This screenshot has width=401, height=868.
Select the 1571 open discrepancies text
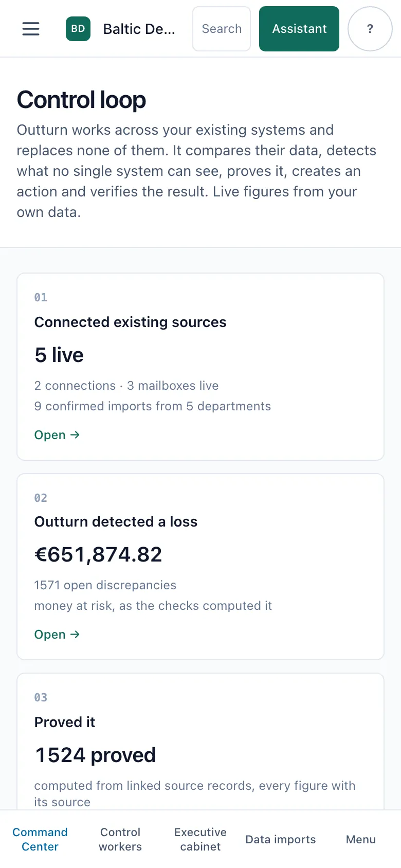(x=105, y=585)
